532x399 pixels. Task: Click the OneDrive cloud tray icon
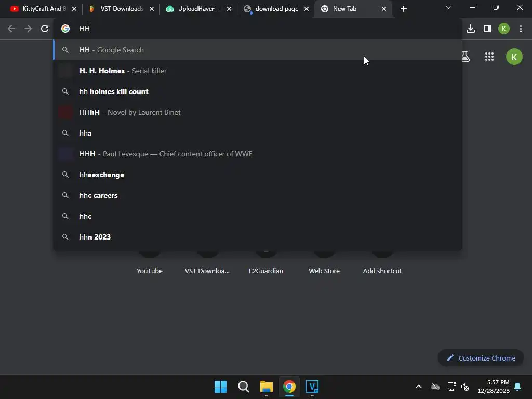pos(435,387)
